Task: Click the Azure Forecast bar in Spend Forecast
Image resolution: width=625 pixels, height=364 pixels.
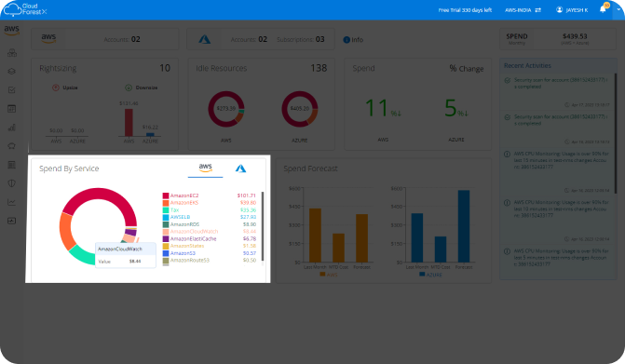Action: 464,226
